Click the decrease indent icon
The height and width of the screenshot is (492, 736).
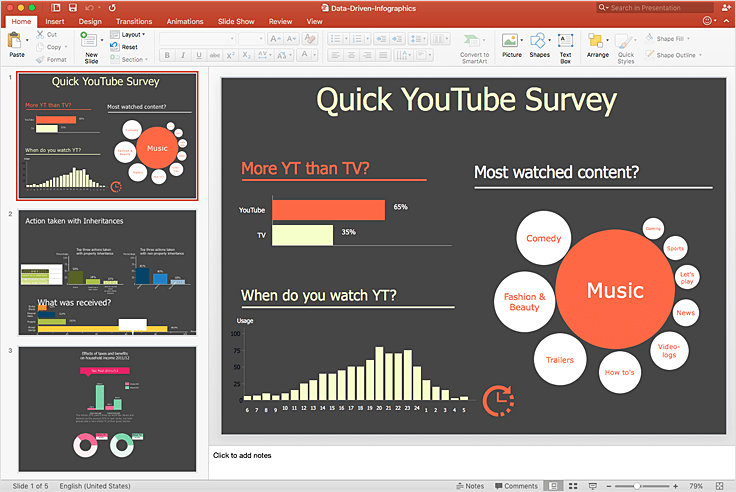pyautogui.click(x=381, y=38)
